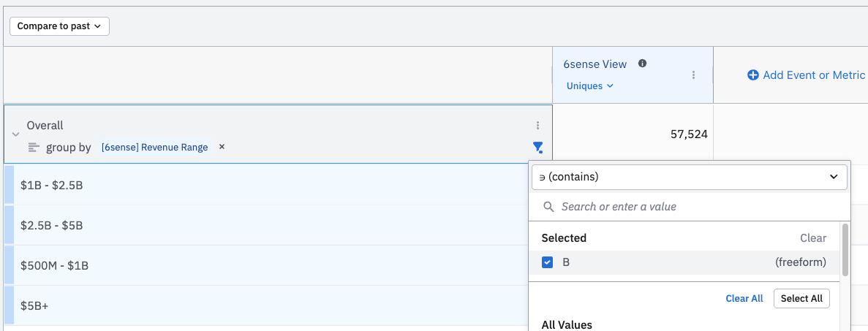Click the blue filter funnel icon
868x331 pixels.
pyautogui.click(x=538, y=148)
